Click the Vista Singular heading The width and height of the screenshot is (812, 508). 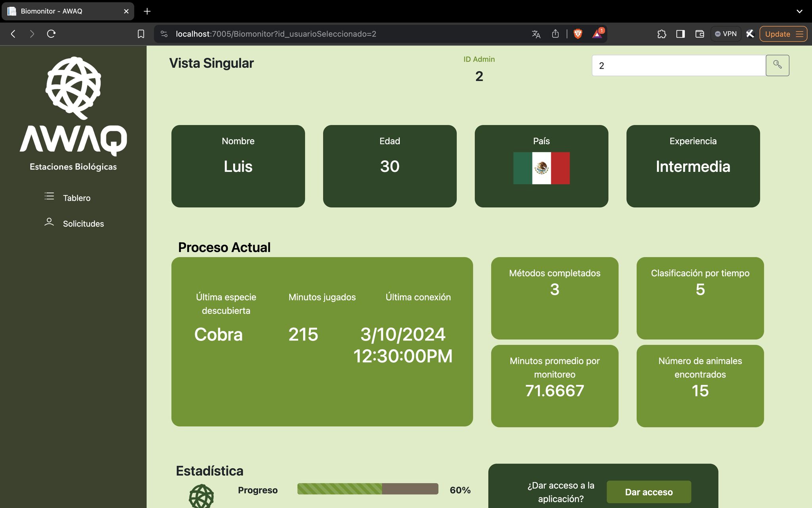tap(211, 63)
